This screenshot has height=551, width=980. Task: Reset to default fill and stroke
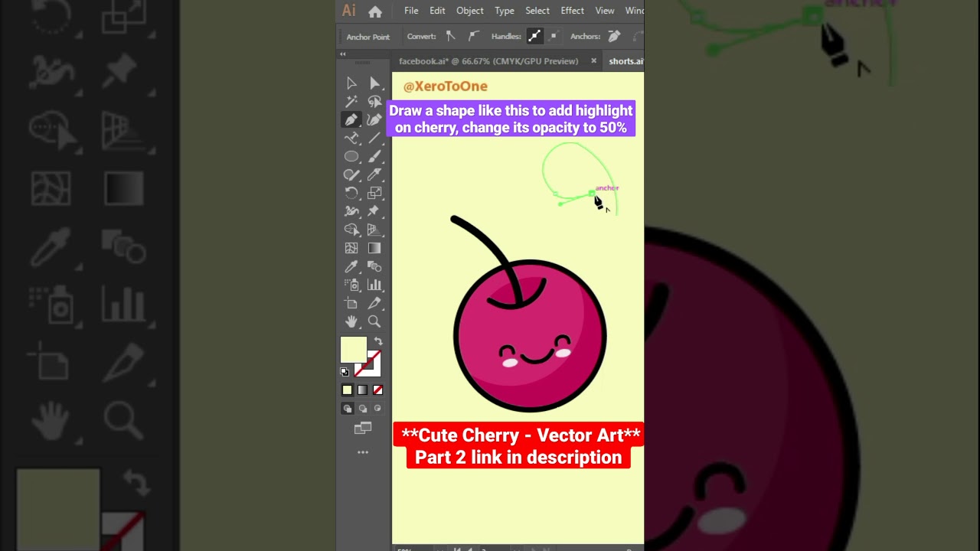pos(345,372)
